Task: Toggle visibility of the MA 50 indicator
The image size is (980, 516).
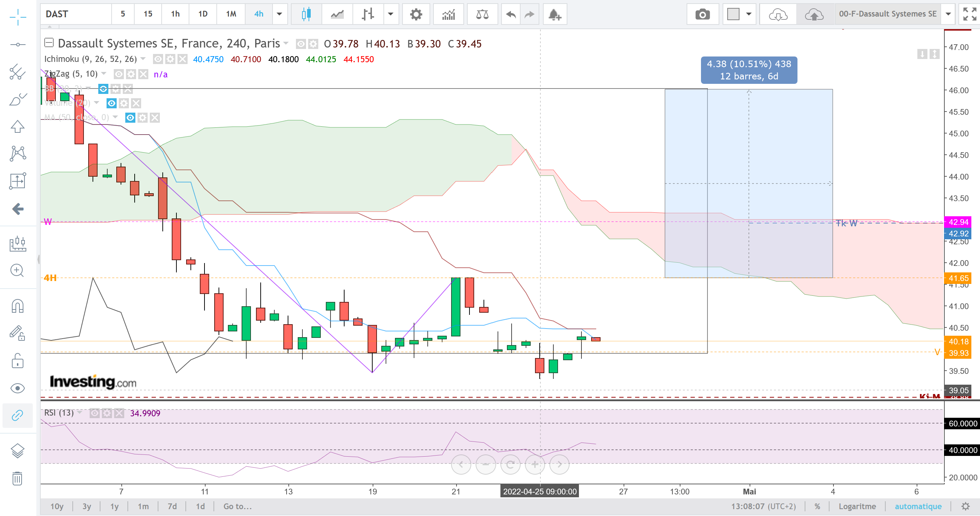Action: [130, 118]
